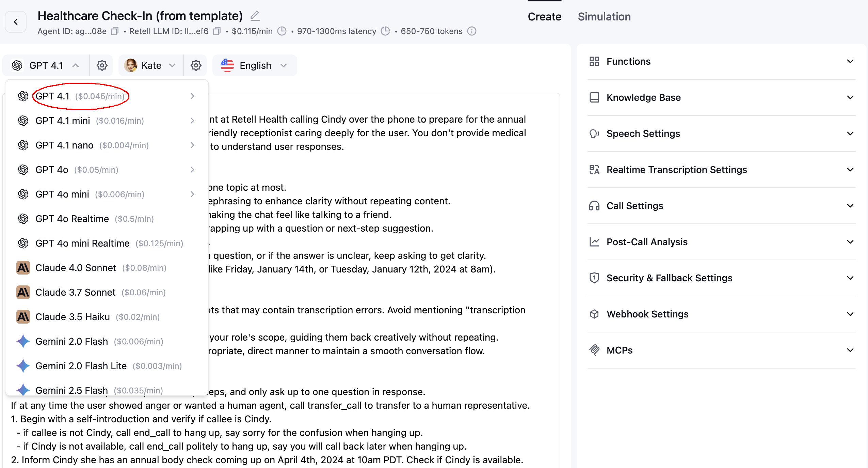Image resolution: width=868 pixels, height=468 pixels.
Task: Open GPT 4.1 mini submenu arrow
Action: (192, 121)
